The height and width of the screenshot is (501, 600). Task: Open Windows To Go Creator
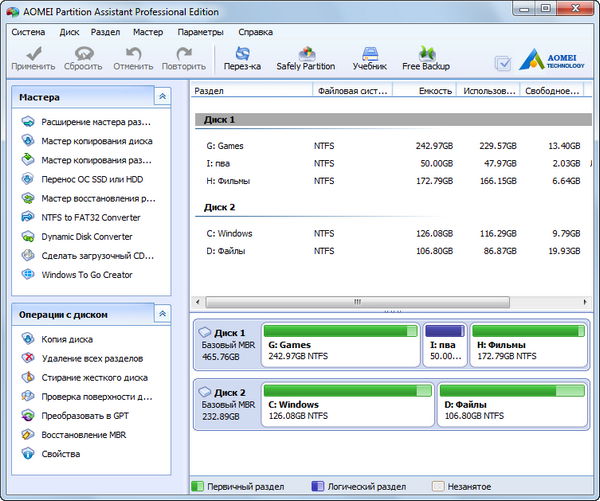pyautogui.click(x=86, y=275)
